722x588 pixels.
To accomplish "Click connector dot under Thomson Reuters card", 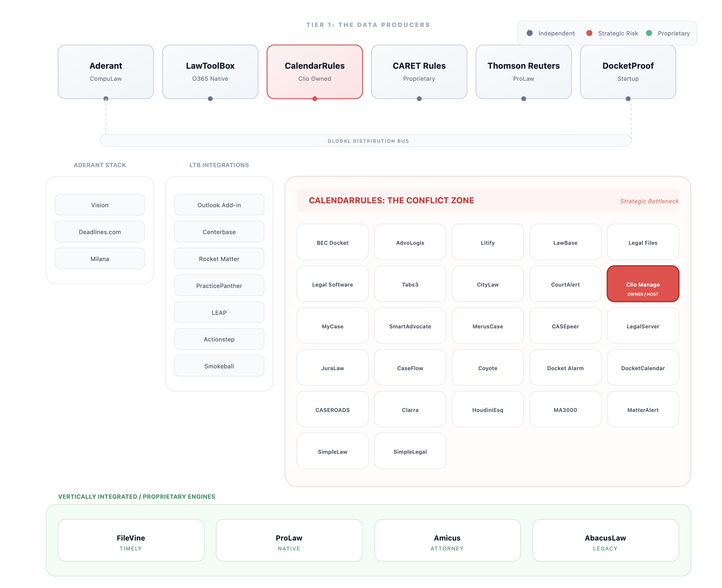I will (524, 99).
